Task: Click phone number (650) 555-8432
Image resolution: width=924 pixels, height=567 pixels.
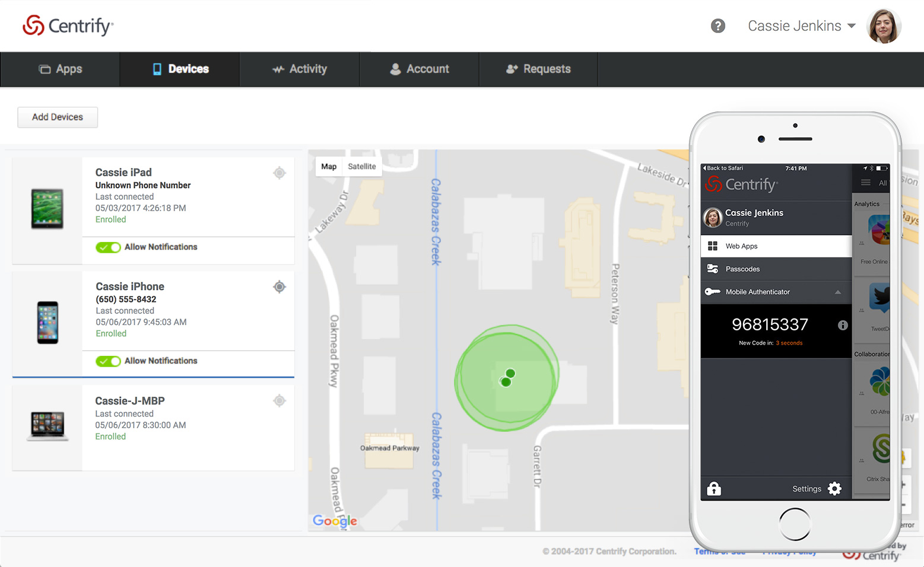Action: pyautogui.click(x=126, y=300)
